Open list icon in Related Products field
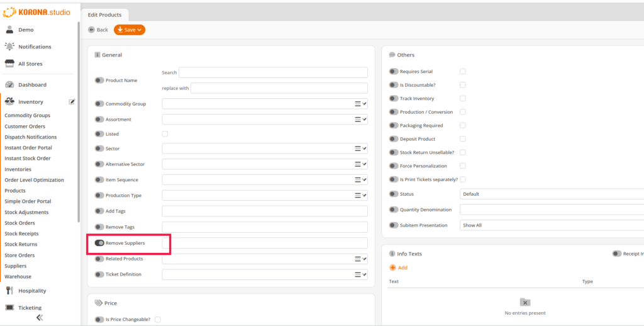The height and width of the screenshot is (326, 644). 358,259
